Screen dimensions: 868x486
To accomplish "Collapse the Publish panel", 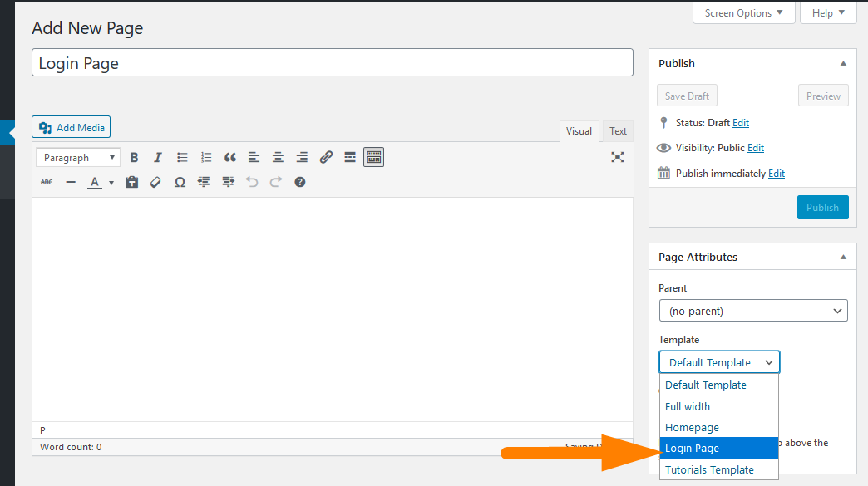I will (x=843, y=64).
